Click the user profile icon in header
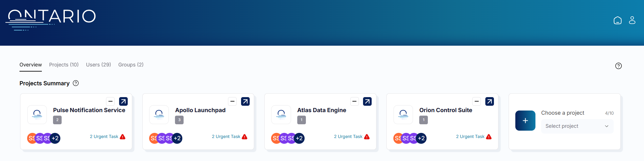 (x=632, y=20)
